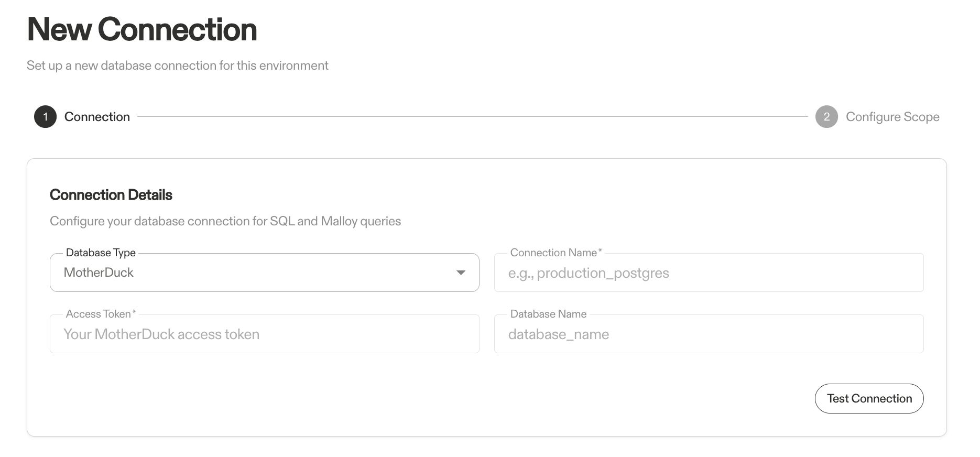Go to the Configure Scope step

point(892,117)
